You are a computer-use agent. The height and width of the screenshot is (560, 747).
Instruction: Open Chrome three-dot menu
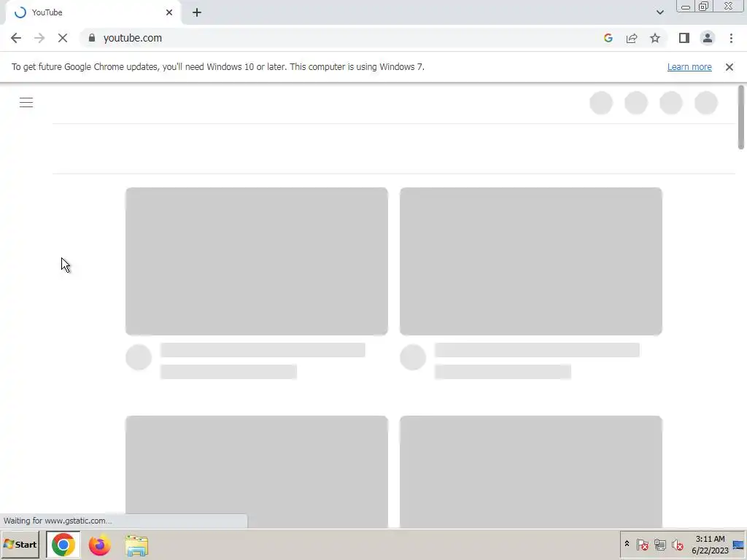pos(731,38)
